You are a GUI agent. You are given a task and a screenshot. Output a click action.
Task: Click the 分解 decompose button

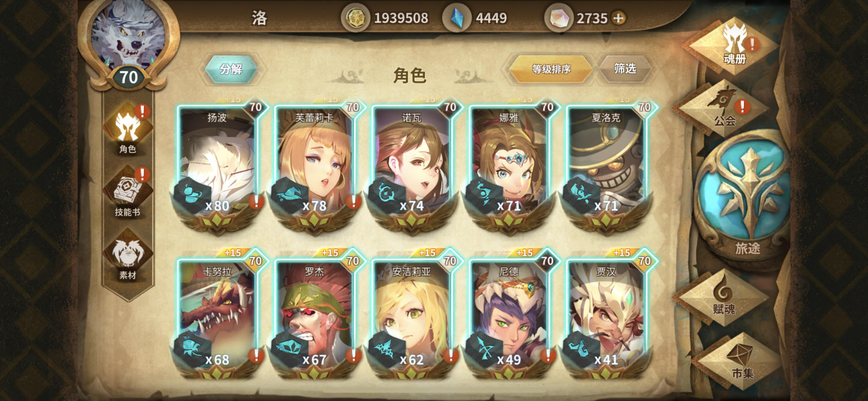pyautogui.click(x=231, y=69)
